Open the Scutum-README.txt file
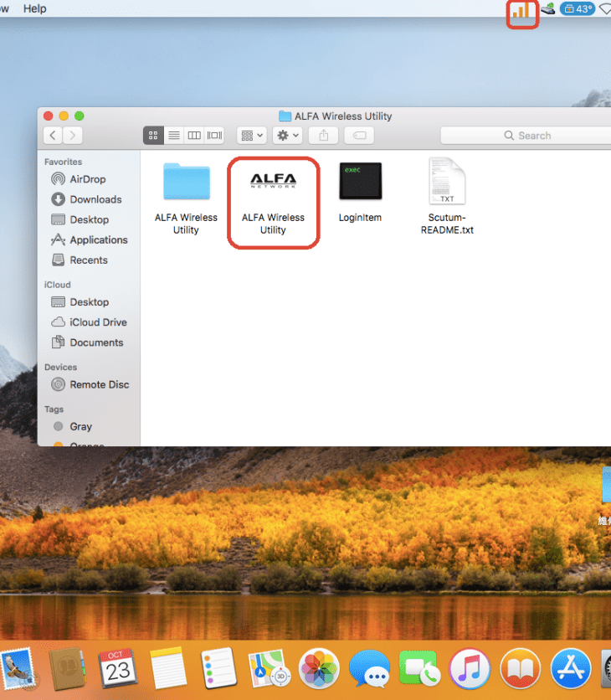 (446, 182)
